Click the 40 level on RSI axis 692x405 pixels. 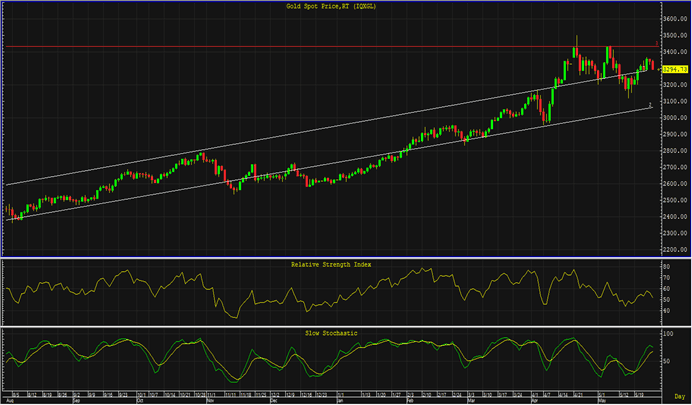[x=666, y=311]
